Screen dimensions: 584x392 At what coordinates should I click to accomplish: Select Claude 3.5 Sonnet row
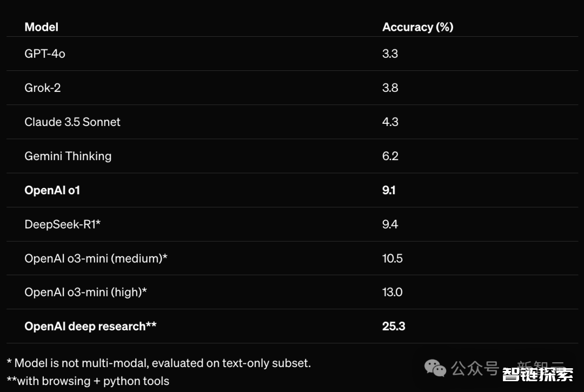[293, 122]
